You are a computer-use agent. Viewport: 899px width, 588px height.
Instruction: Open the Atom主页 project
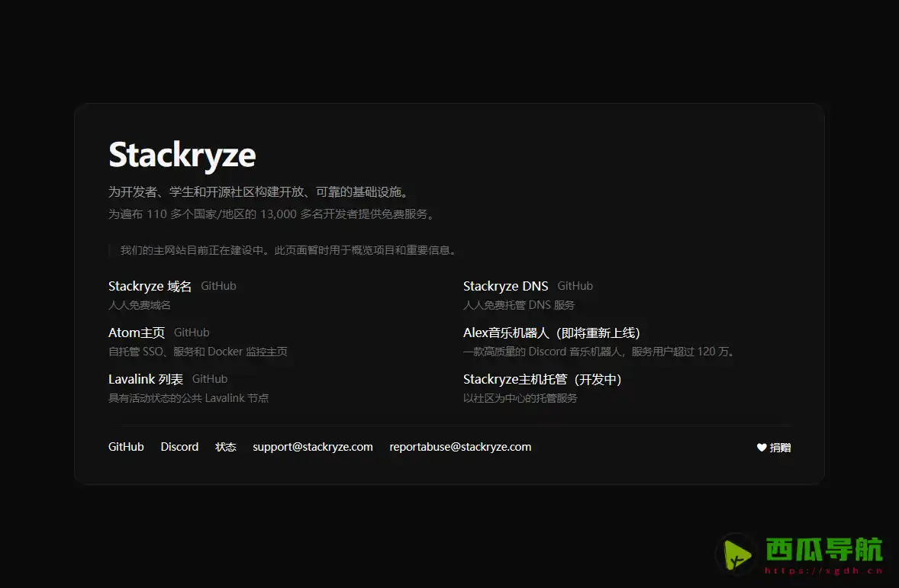(x=137, y=333)
